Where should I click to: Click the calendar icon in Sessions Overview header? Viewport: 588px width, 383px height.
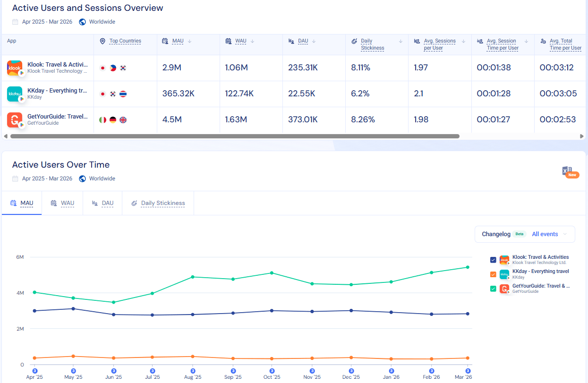16,22
